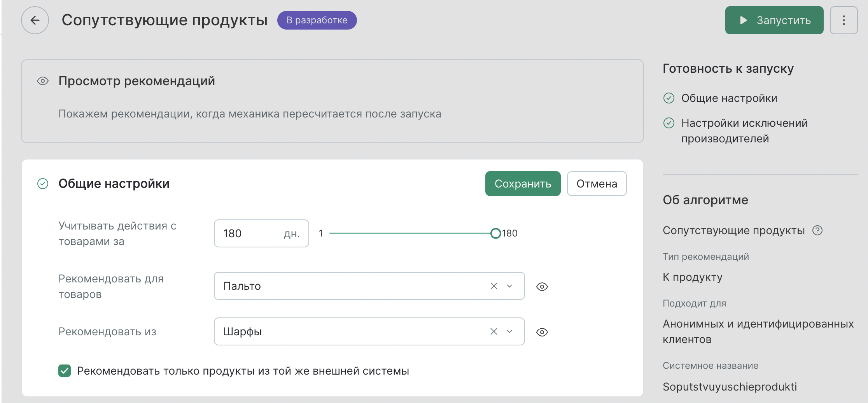Expand the Пальто dropdown chevron
This screenshot has width=868, height=403.
[x=509, y=286]
